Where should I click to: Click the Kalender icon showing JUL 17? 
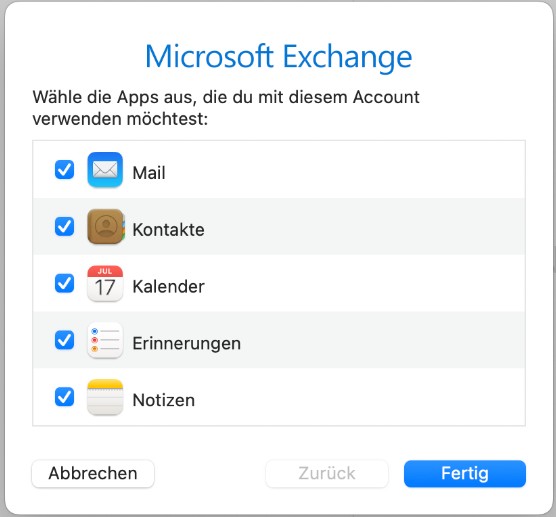pyautogui.click(x=105, y=283)
